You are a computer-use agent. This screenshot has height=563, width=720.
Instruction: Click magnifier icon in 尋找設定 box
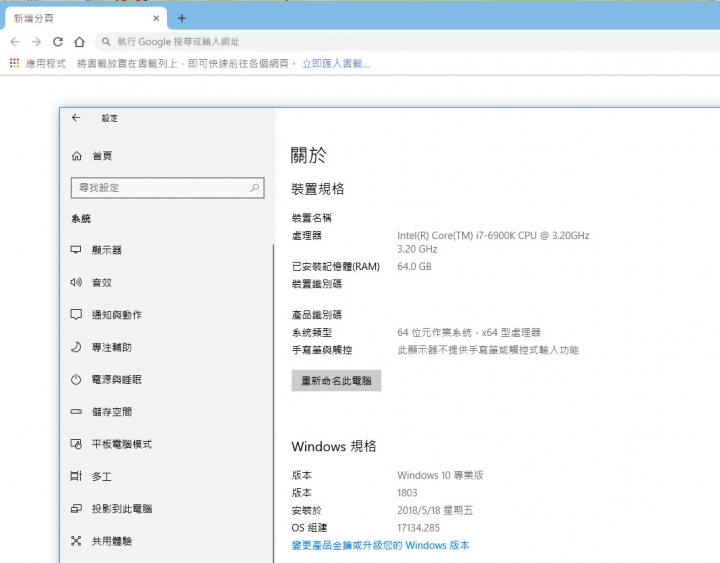tap(254, 188)
